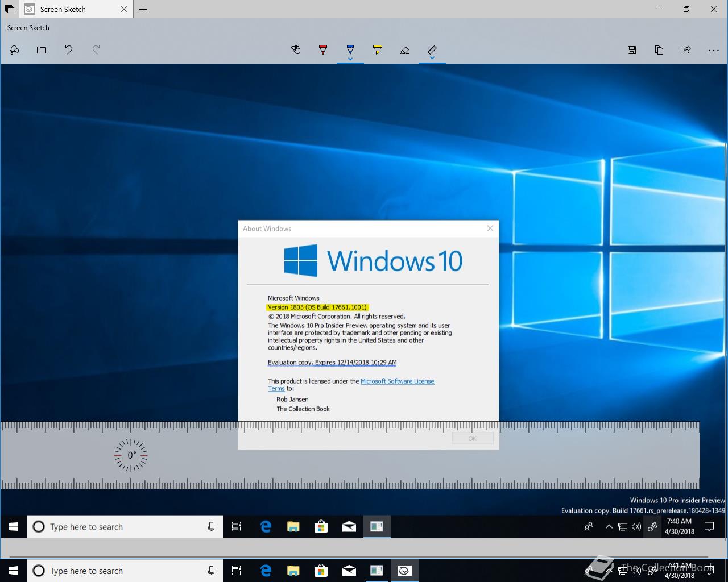Add a new tab with plus button

(143, 9)
